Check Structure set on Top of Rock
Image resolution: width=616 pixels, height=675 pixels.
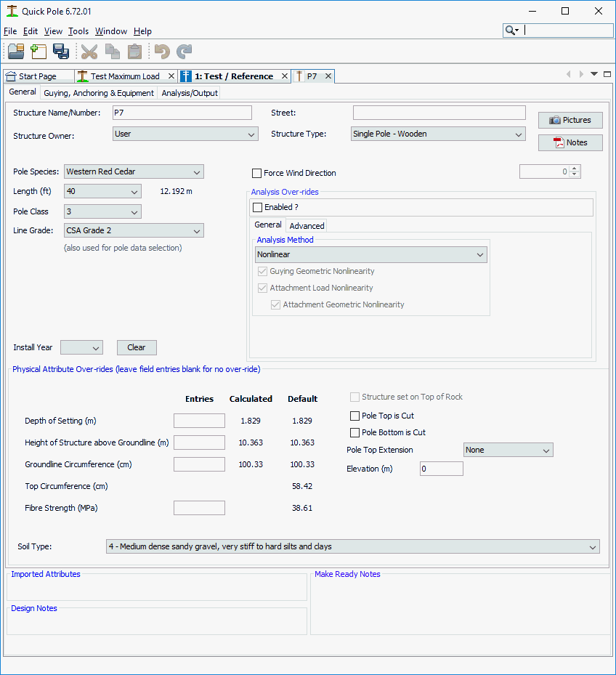(354, 397)
